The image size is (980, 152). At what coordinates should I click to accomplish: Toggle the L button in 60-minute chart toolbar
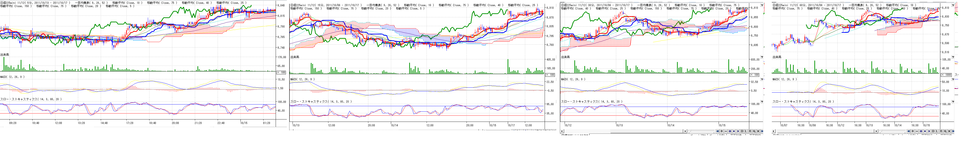[937, 131]
